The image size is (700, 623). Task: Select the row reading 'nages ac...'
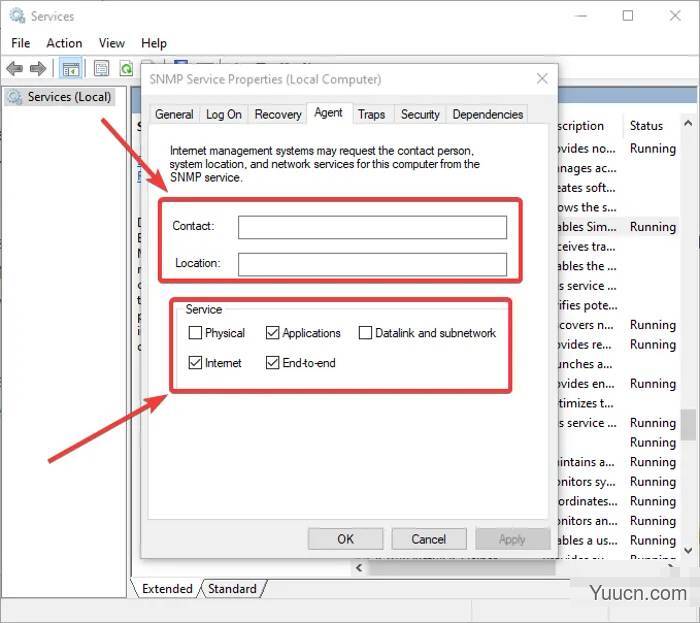[x=618, y=168]
